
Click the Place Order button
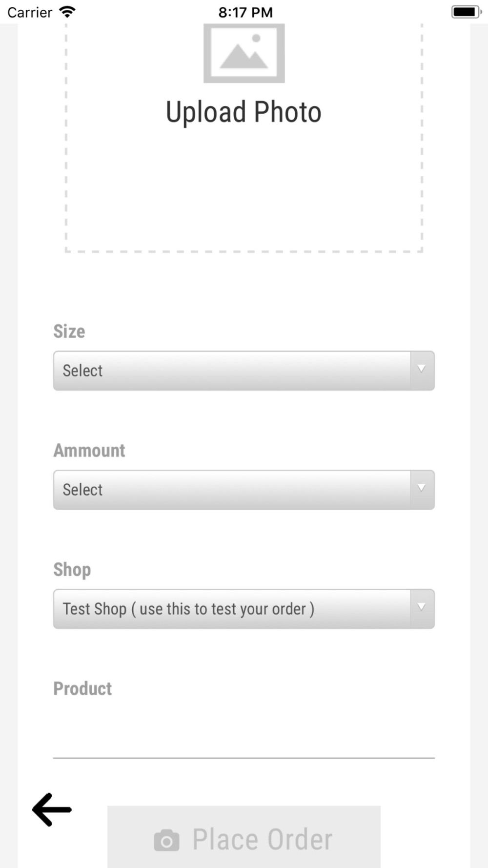click(x=244, y=837)
